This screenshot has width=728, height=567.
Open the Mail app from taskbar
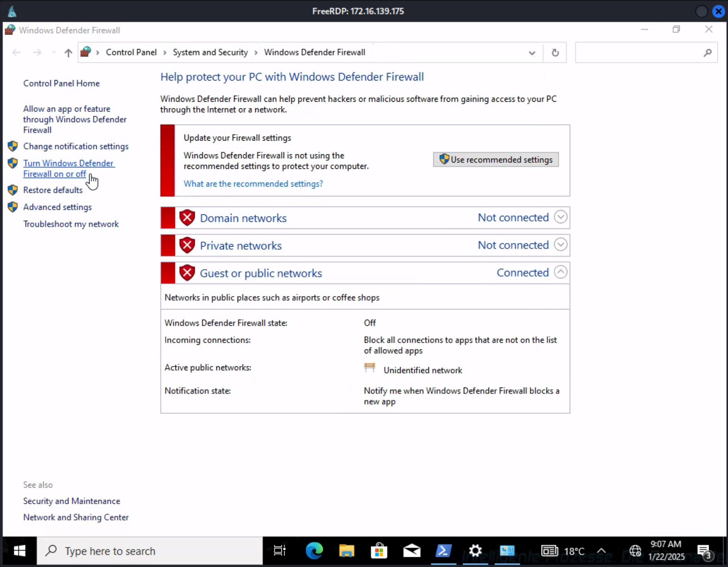click(412, 551)
